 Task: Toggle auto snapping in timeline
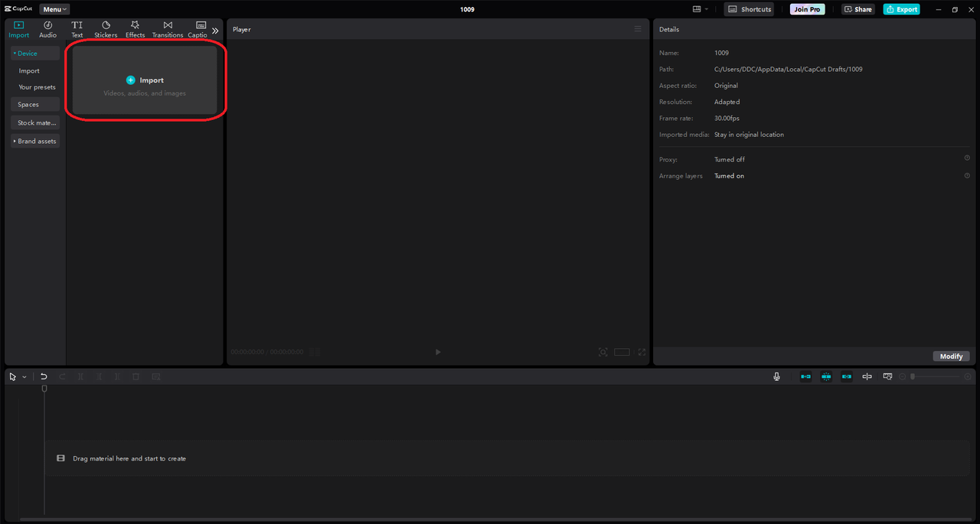pos(826,376)
